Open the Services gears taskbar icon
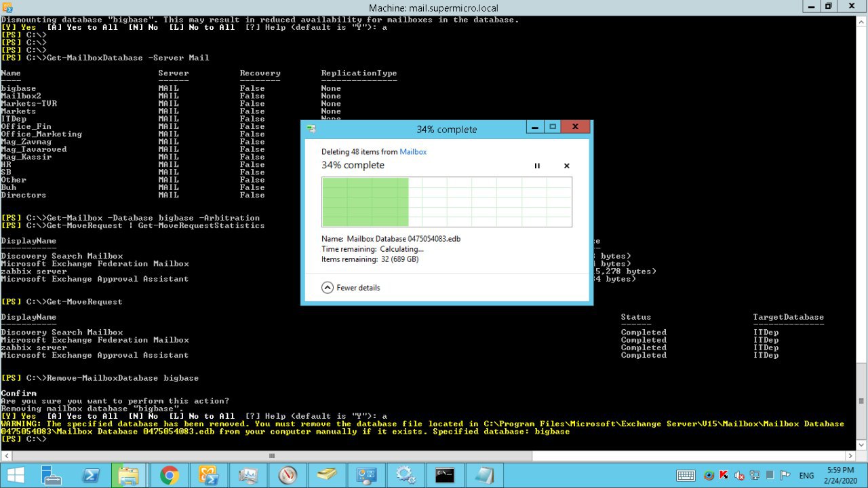The height and width of the screenshot is (488, 868). click(406, 475)
